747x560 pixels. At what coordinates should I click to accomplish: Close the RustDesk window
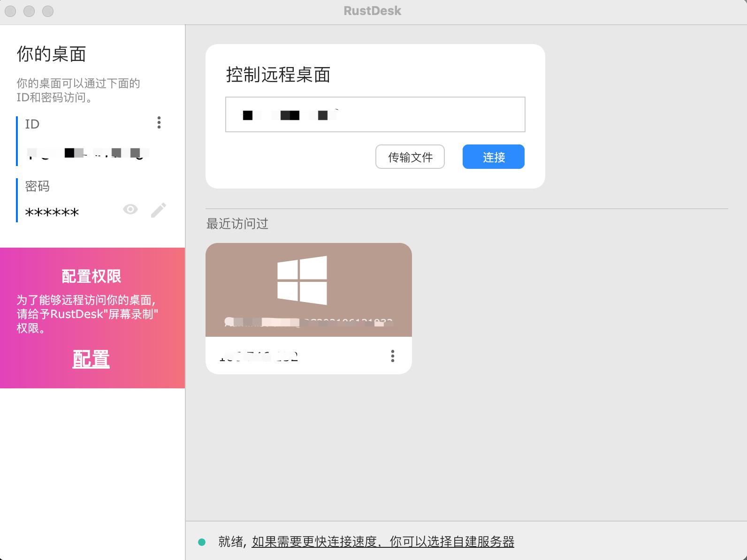point(10,11)
